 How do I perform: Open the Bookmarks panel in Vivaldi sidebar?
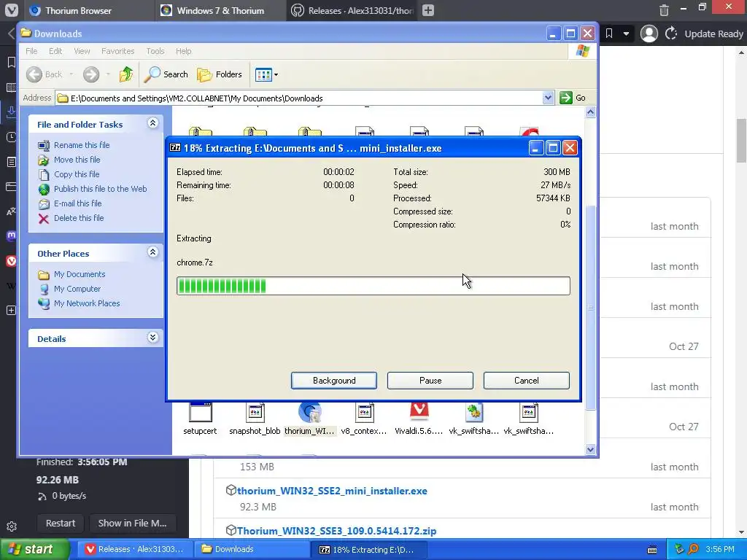[12, 63]
